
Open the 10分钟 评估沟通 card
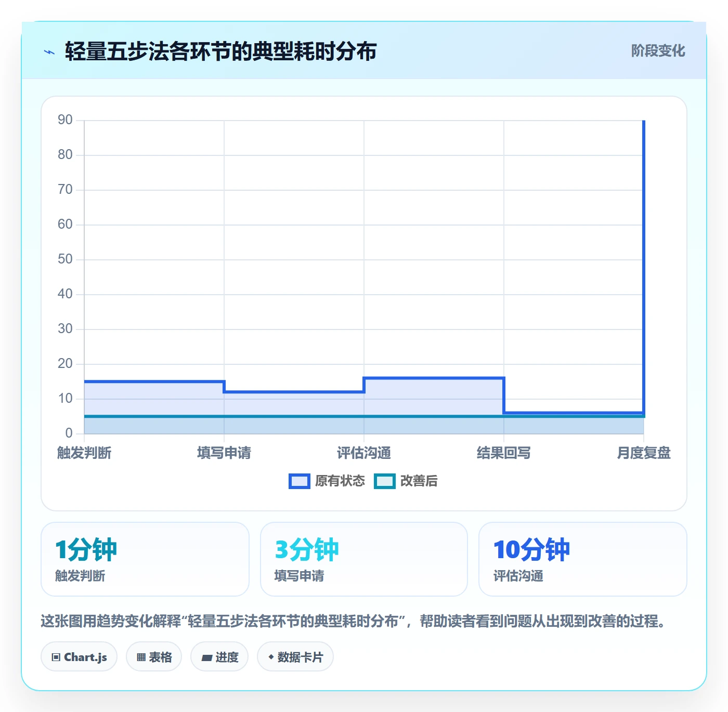click(583, 559)
